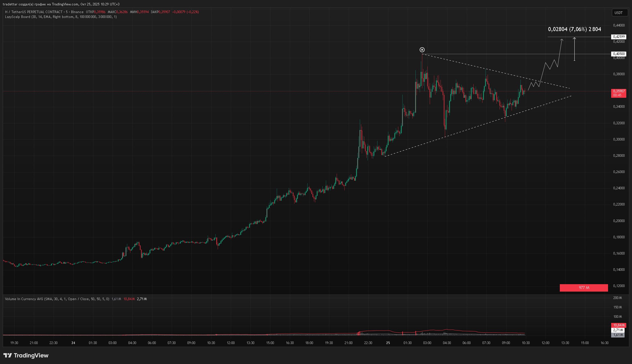Click the projected path arrow tip near target line
Screen dimensions: 632x364
click(562, 39)
